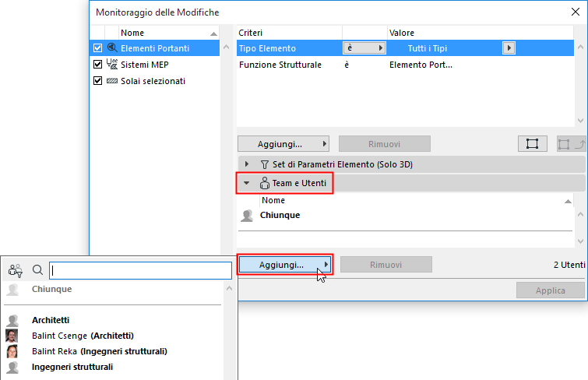
Task: Choose Balint Csenge (Architetti)
Action: click(x=83, y=336)
